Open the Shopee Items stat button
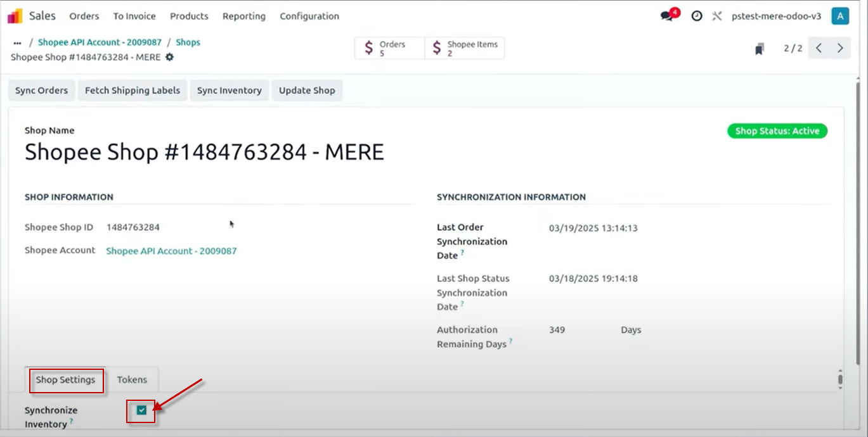The image size is (868, 437). click(465, 48)
